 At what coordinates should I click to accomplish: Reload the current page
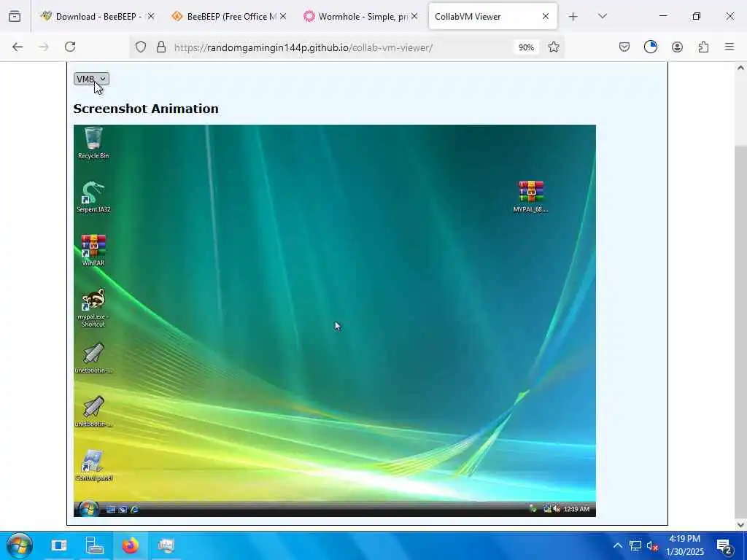[x=70, y=47]
